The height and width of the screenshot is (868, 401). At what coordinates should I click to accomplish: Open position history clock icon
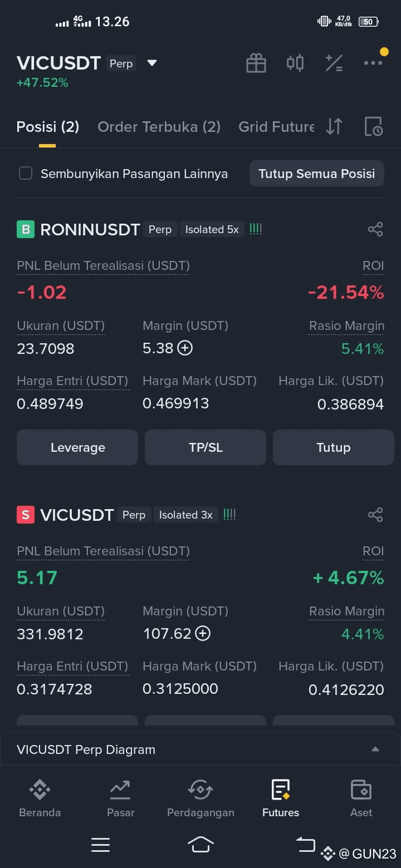coord(374,127)
